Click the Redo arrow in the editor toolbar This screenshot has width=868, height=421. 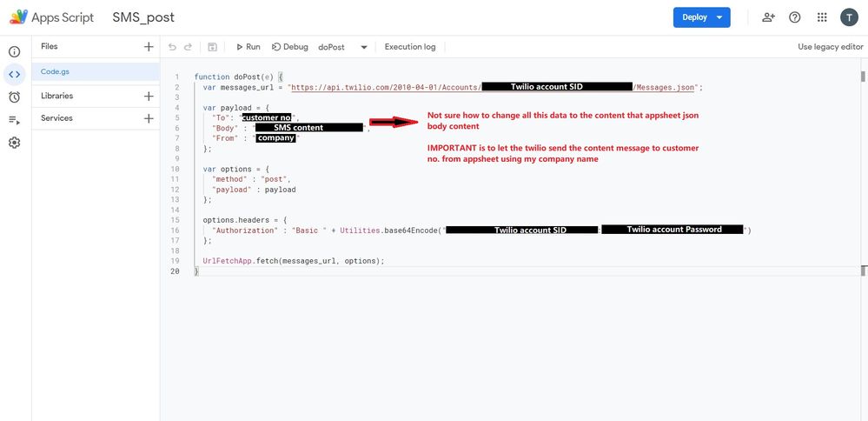[189, 47]
